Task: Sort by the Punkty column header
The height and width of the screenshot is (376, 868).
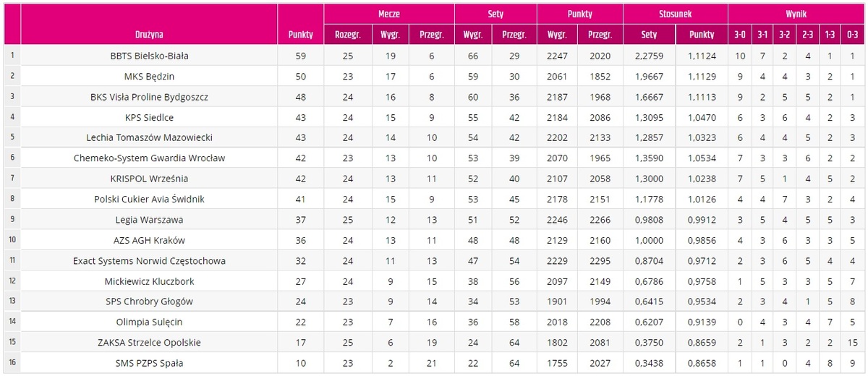Action: [x=300, y=34]
